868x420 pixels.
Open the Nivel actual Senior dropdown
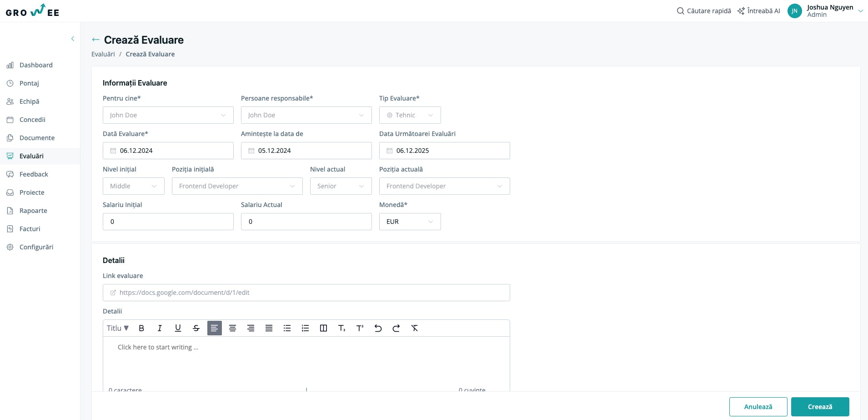coord(341,186)
